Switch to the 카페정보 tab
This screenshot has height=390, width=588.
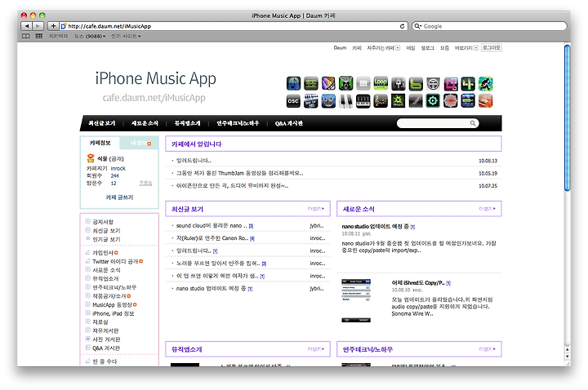pos(100,143)
